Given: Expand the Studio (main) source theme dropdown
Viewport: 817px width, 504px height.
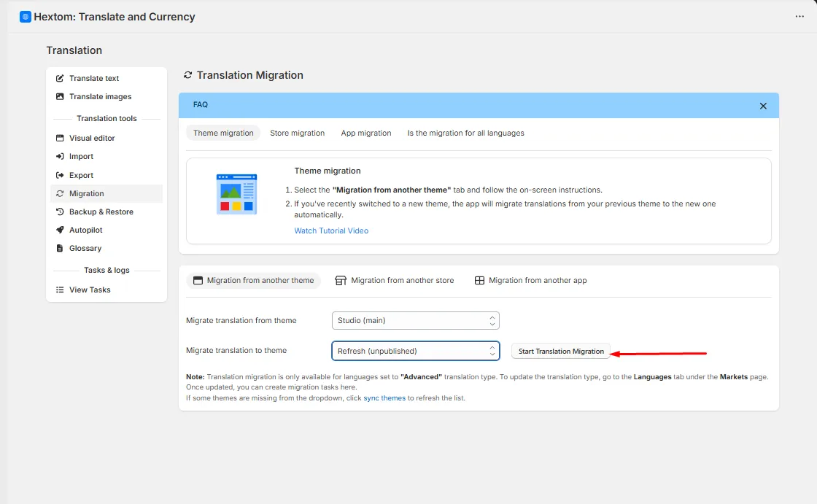Looking at the screenshot, I should click(415, 320).
